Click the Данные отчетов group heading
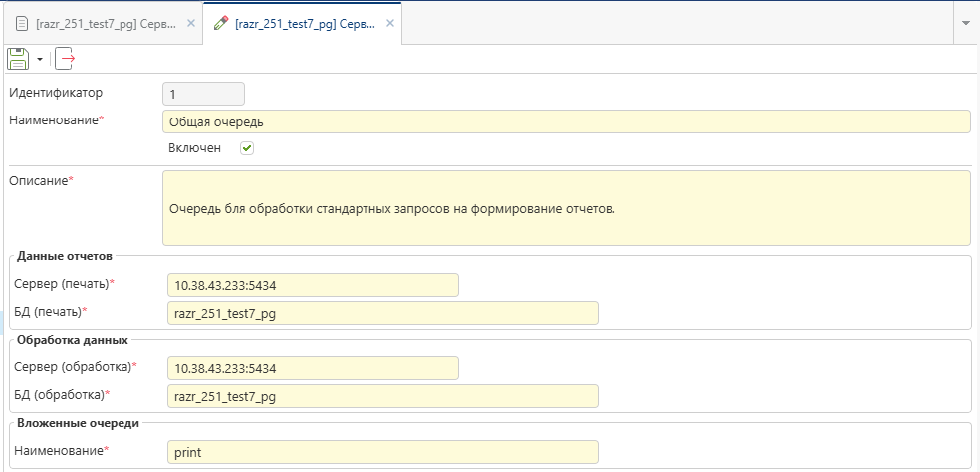 click(x=65, y=256)
